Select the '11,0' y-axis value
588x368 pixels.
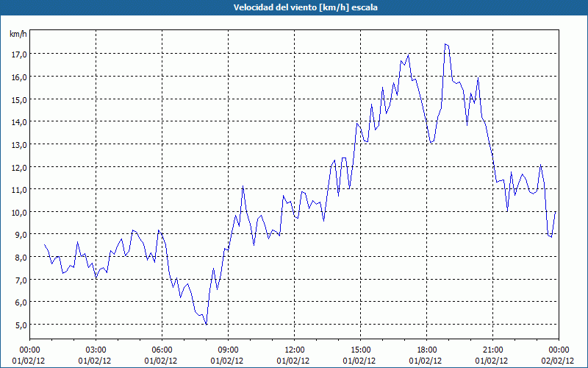tap(19, 189)
